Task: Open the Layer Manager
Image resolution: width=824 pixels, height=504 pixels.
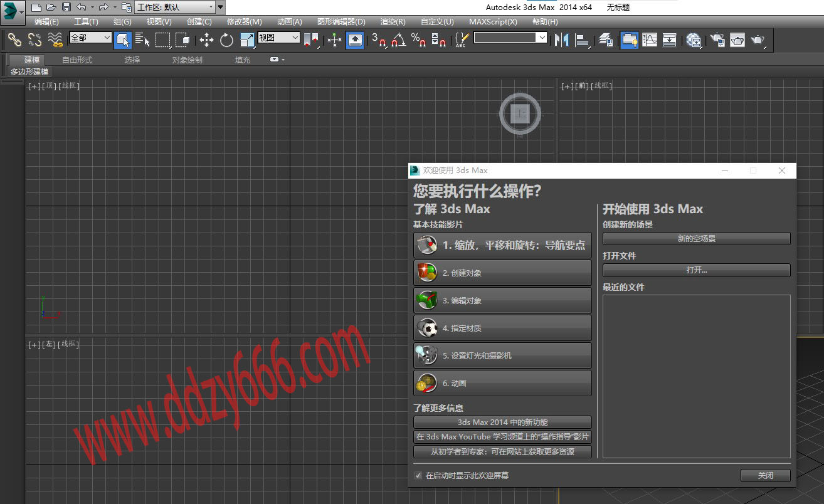Action: click(606, 39)
